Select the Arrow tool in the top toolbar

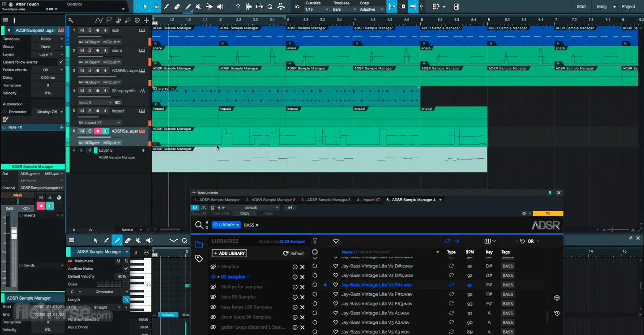pos(145,7)
